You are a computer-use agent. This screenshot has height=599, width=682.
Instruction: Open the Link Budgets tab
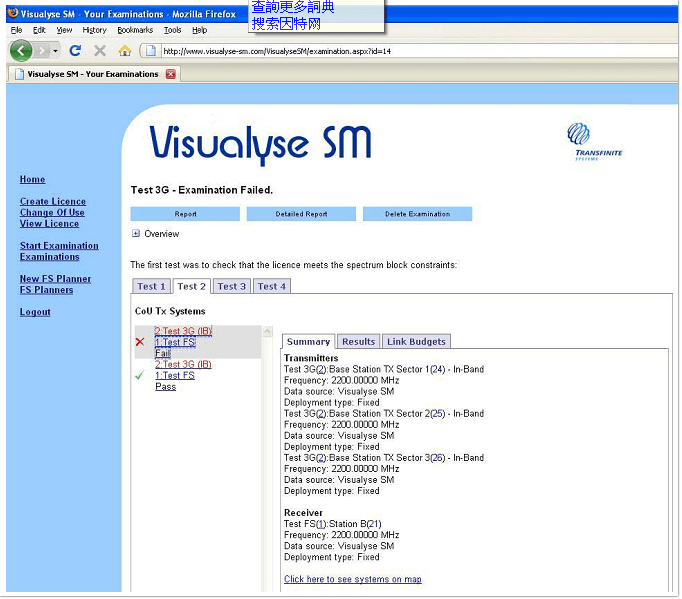click(417, 341)
